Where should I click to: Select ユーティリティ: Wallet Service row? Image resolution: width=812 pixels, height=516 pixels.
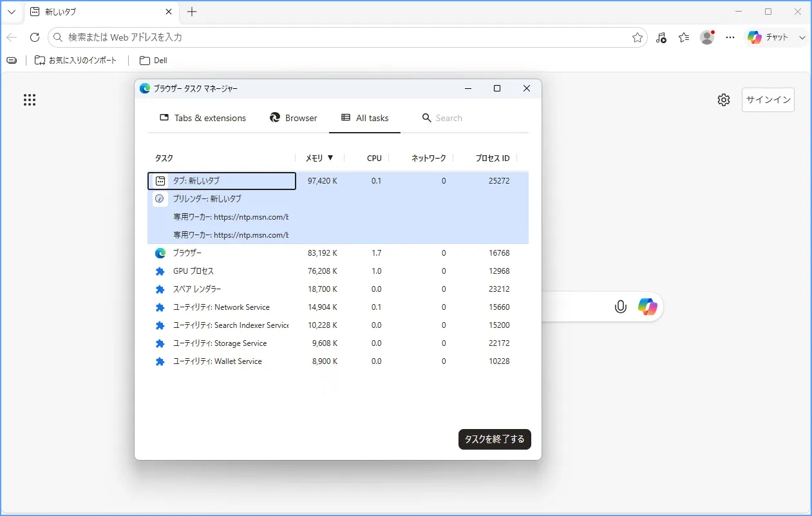(338, 361)
